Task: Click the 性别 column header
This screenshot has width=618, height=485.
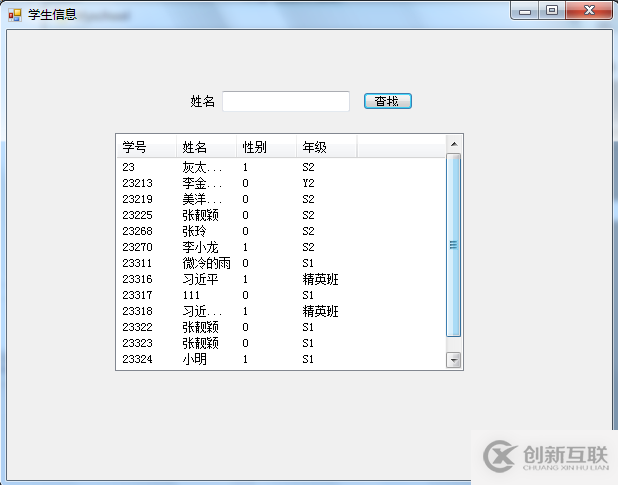Action: point(266,147)
